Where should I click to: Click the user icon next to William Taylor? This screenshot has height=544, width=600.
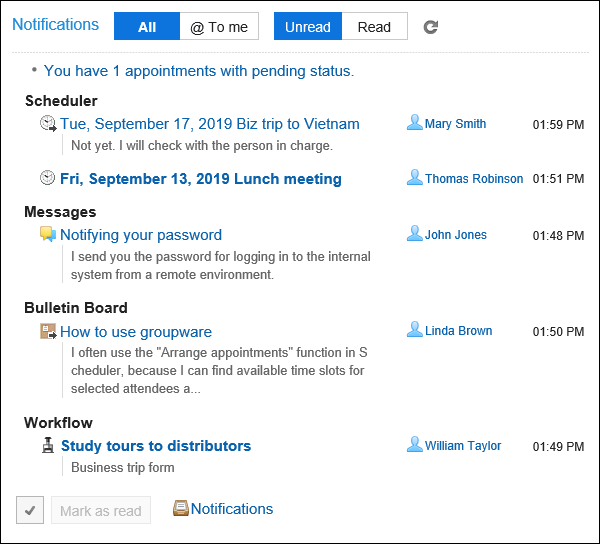click(414, 444)
